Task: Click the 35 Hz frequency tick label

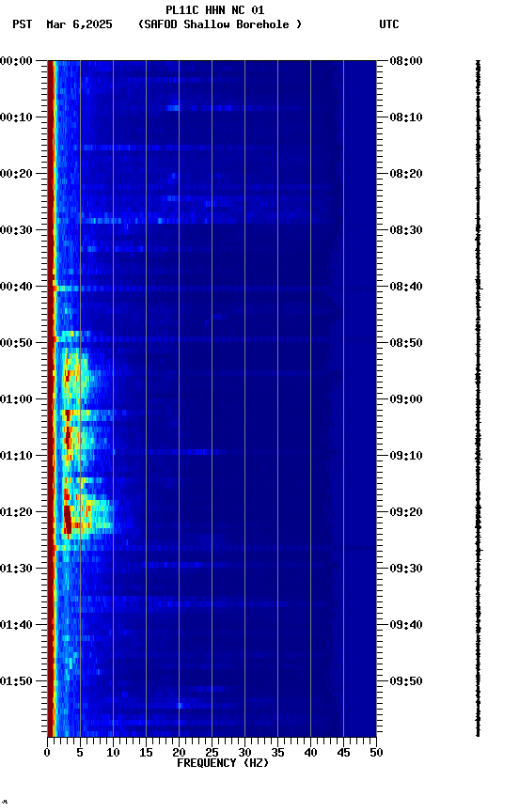Action: coord(277,753)
